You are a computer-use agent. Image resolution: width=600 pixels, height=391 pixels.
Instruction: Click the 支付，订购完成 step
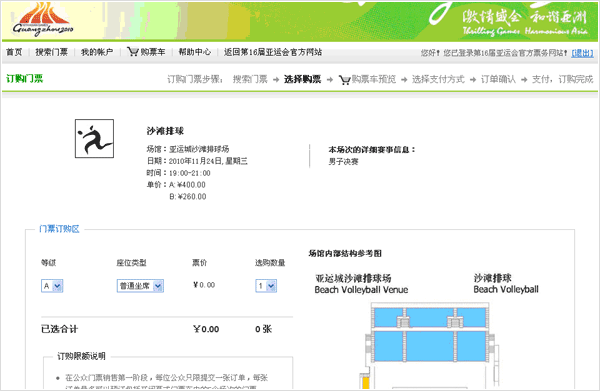[562, 79]
